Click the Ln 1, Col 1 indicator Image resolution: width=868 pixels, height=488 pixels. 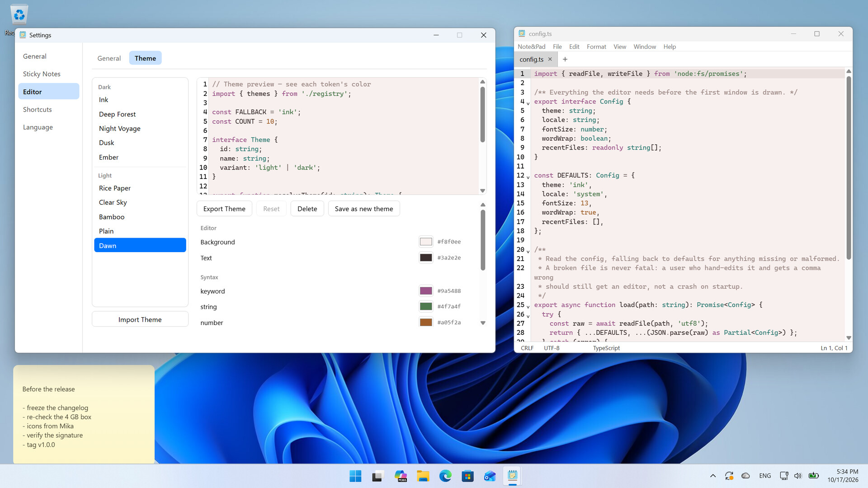pos(834,348)
